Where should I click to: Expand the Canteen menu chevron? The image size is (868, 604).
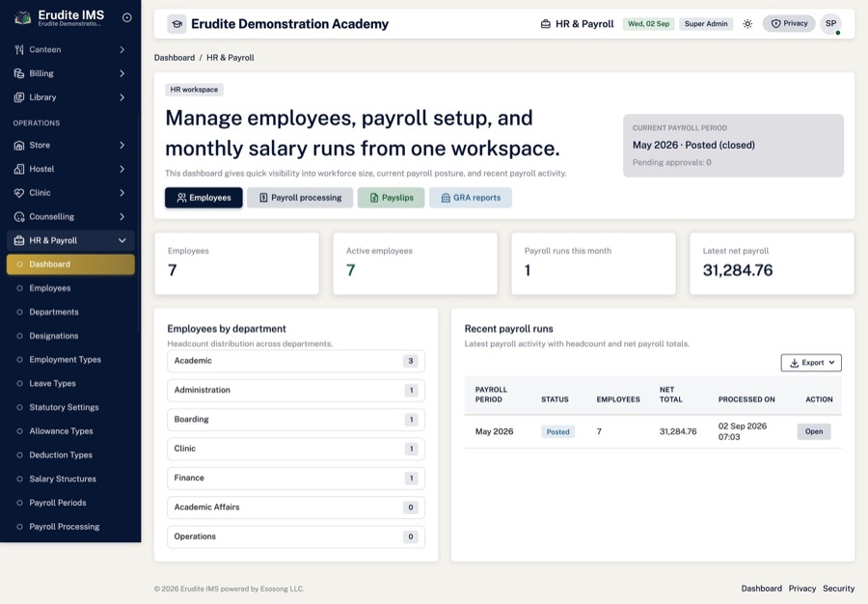pyautogui.click(x=122, y=50)
